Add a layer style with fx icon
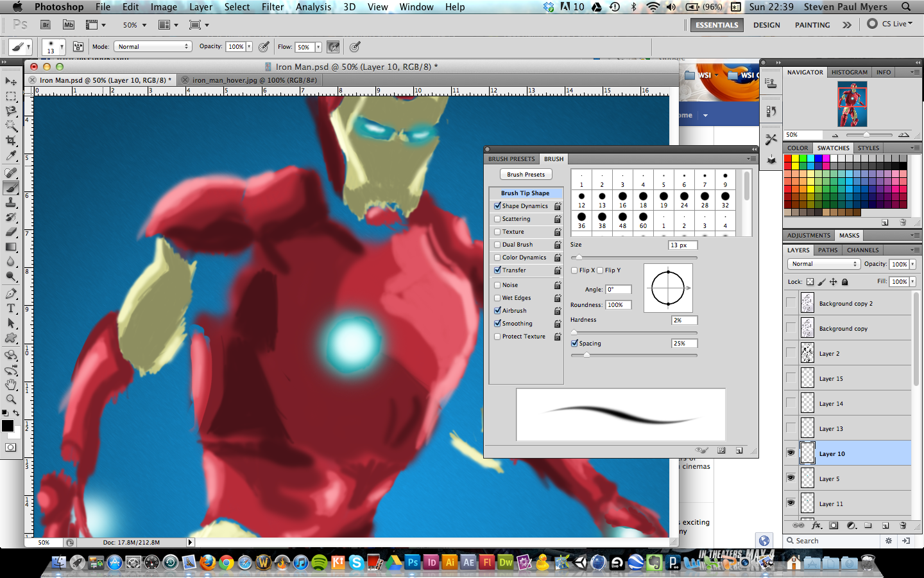 (x=816, y=525)
